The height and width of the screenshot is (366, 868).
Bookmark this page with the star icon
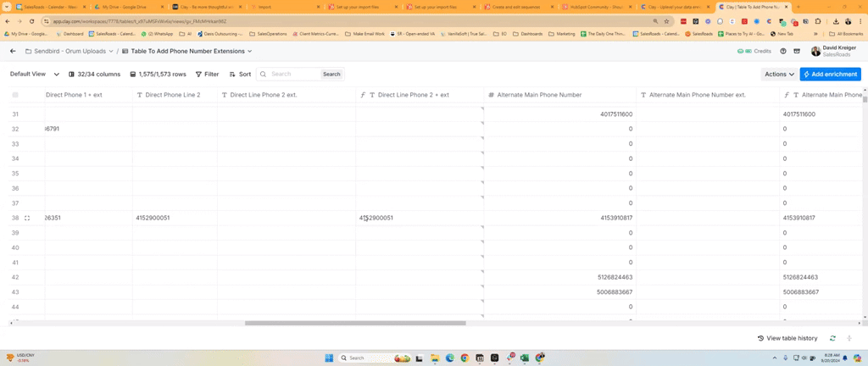[x=667, y=21]
